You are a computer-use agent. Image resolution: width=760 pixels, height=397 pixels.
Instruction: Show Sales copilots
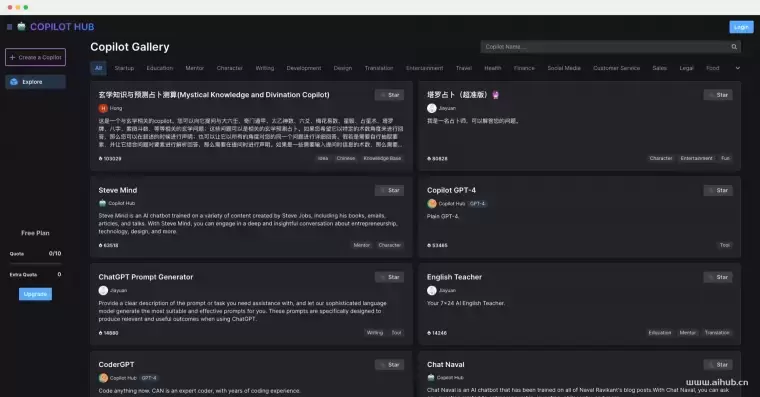click(659, 68)
